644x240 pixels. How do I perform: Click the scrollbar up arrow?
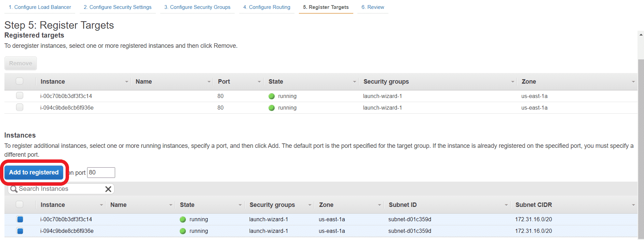tap(641, 34)
